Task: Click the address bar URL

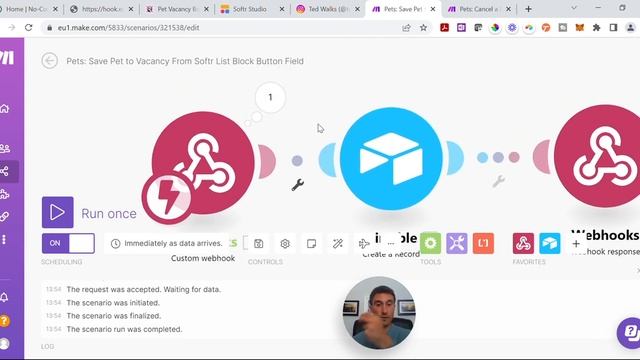Action: pyautogui.click(x=128, y=28)
